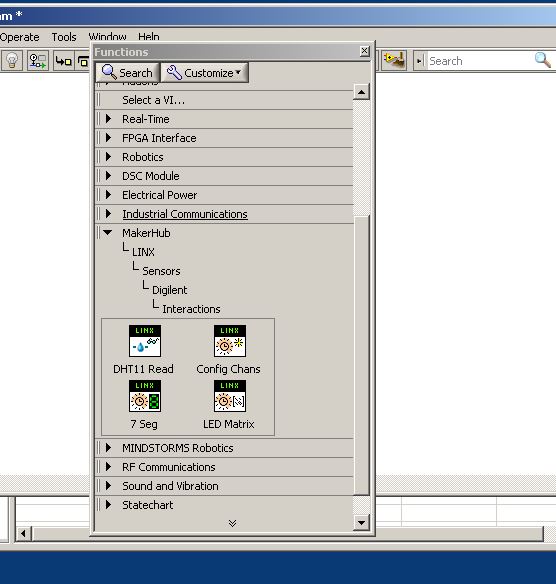Open the Tools menu
Image resolution: width=556 pixels, height=584 pixels.
[64, 37]
